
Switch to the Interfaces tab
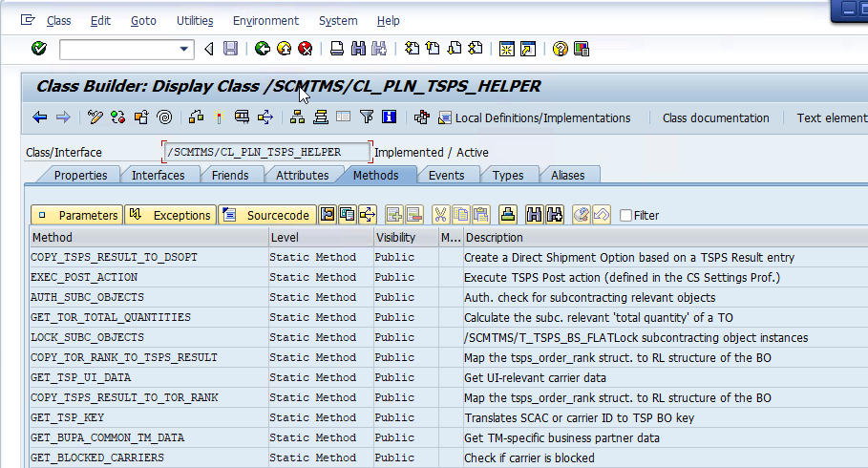click(158, 175)
